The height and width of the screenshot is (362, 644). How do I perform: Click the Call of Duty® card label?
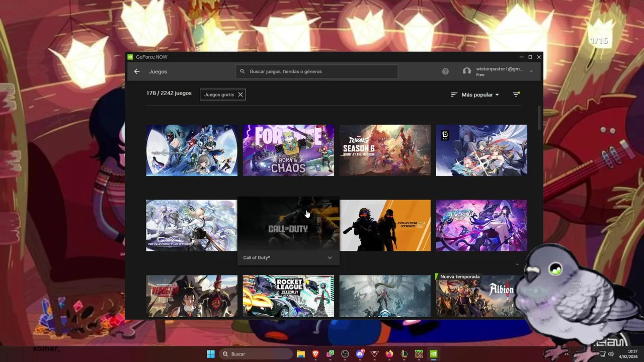point(257,257)
